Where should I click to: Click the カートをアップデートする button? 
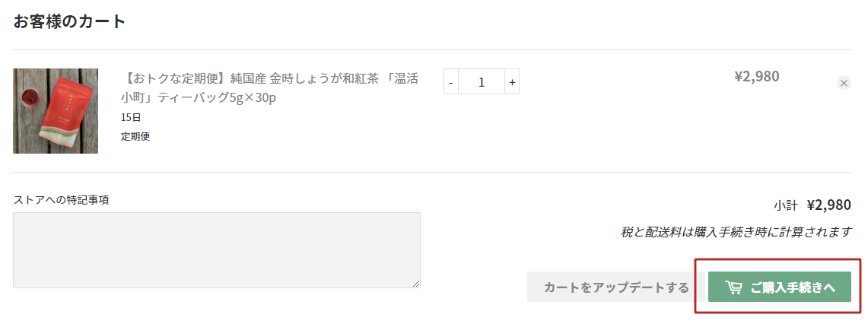click(x=615, y=287)
